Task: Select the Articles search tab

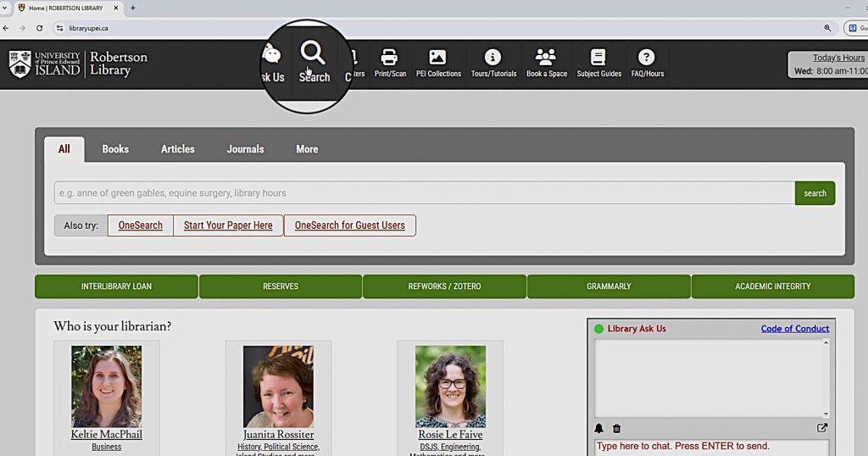Action: (178, 149)
